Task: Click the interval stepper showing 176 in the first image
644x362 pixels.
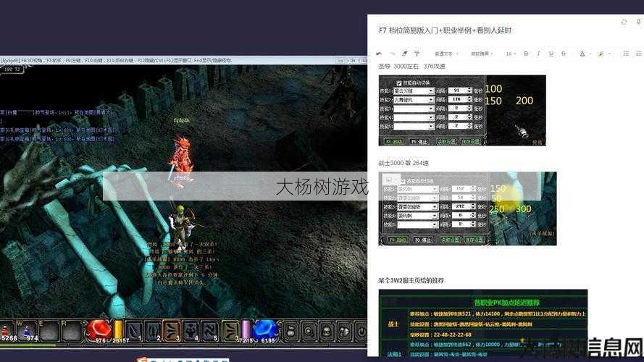Action: click(x=469, y=100)
